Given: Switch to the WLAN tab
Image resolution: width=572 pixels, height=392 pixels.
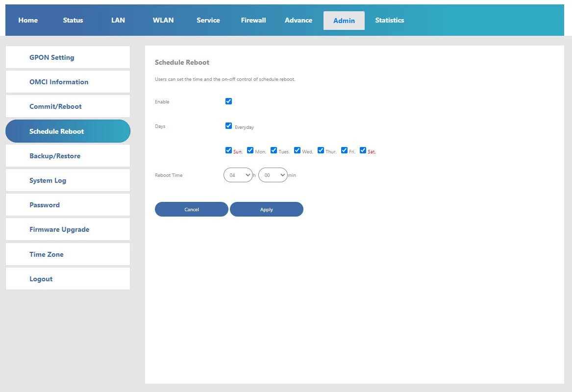Looking at the screenshot, I should (x=163, y=20).
